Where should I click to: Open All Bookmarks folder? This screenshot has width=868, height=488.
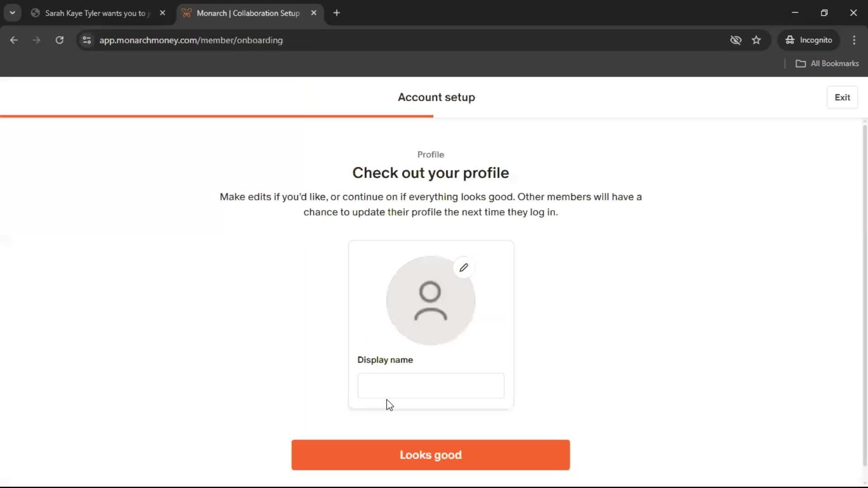(827, 64)
